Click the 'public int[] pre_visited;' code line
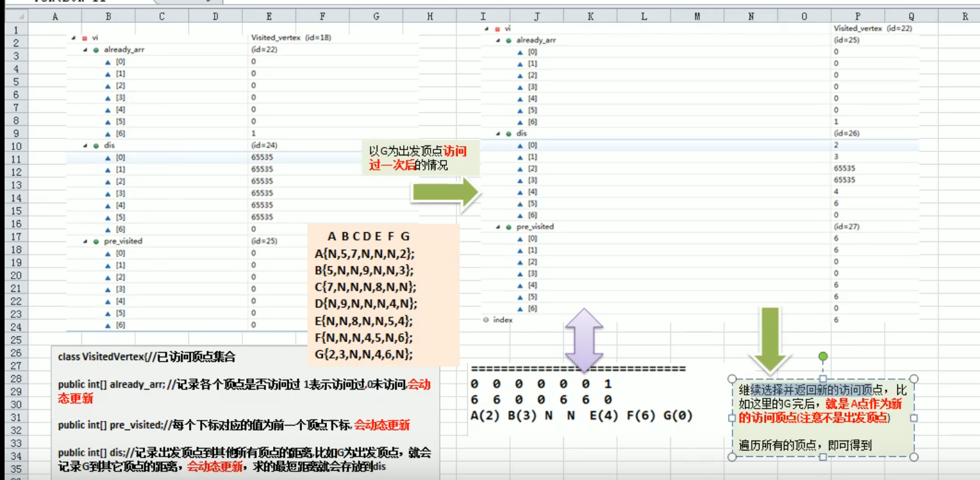 pyautogui.click(x=234, y=425)
